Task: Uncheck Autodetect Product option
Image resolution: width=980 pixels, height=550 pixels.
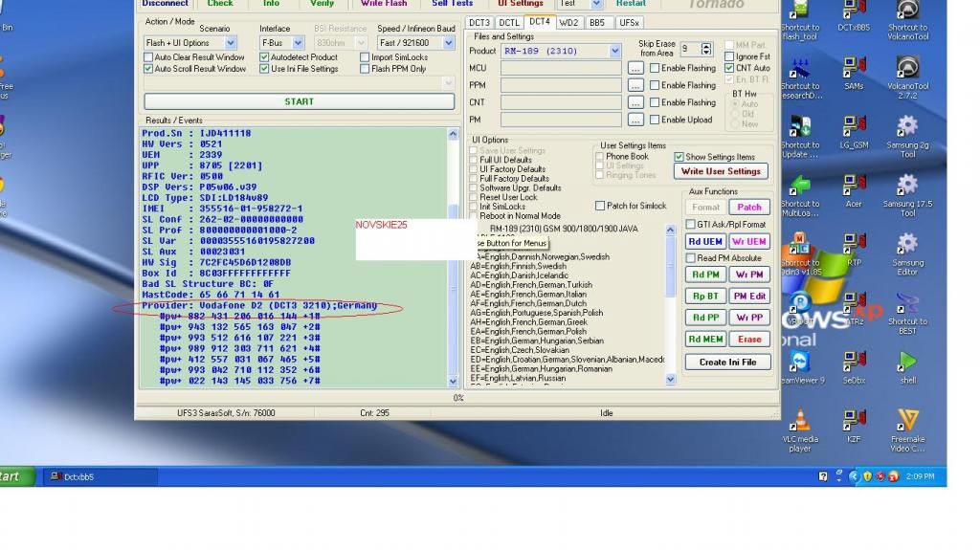Action: (264, 57)
